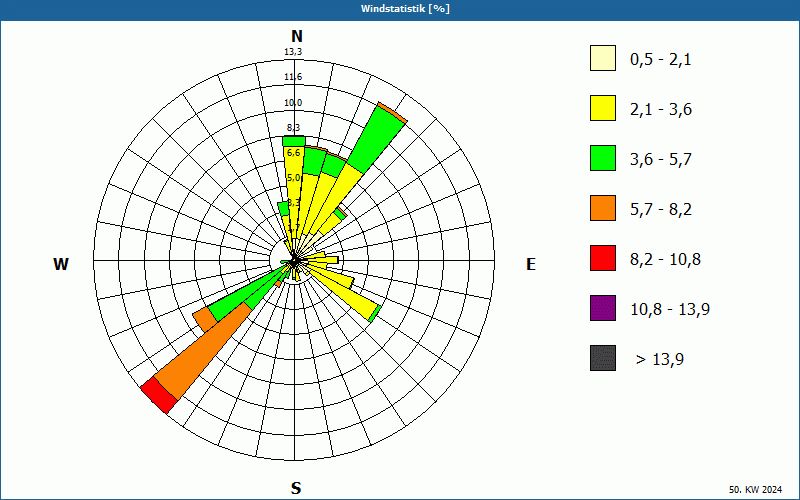
Task: Click the "8,3" ring scale label
Action: tap(293, 128)
